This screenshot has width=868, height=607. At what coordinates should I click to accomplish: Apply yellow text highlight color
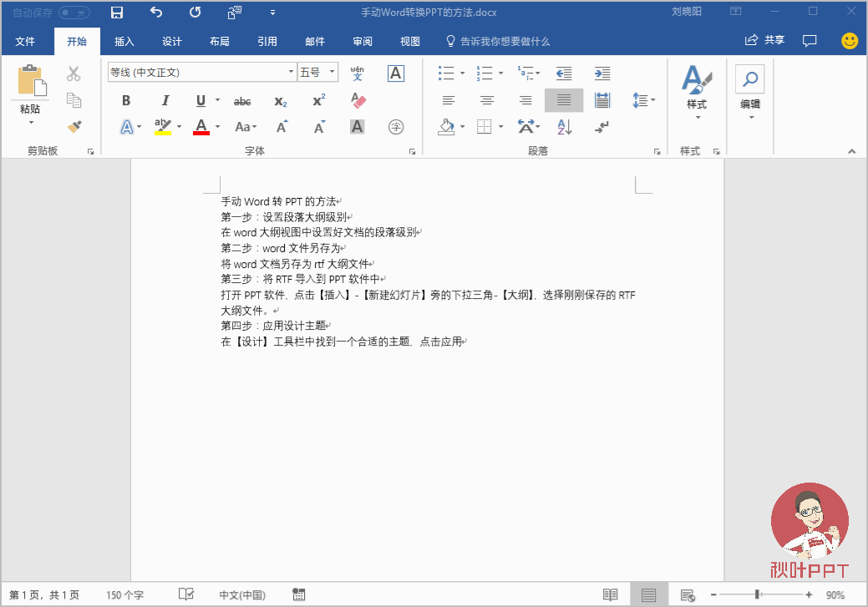(163, 127)
